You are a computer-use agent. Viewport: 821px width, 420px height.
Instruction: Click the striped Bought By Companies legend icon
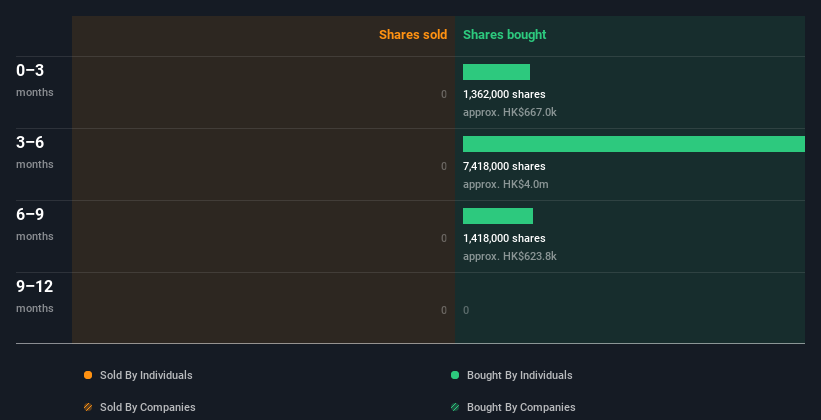[455, 407]
